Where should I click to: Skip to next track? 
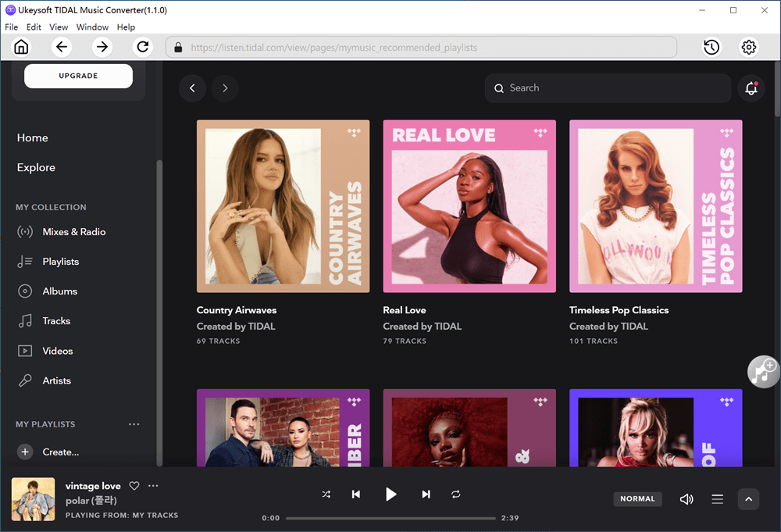[426, 495]
